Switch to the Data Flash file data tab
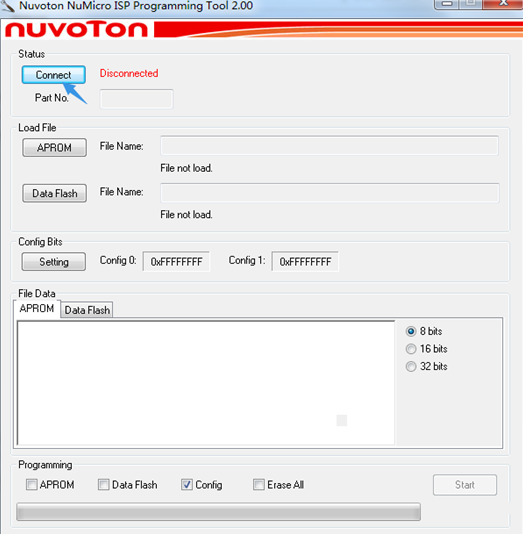 point(87,310)
